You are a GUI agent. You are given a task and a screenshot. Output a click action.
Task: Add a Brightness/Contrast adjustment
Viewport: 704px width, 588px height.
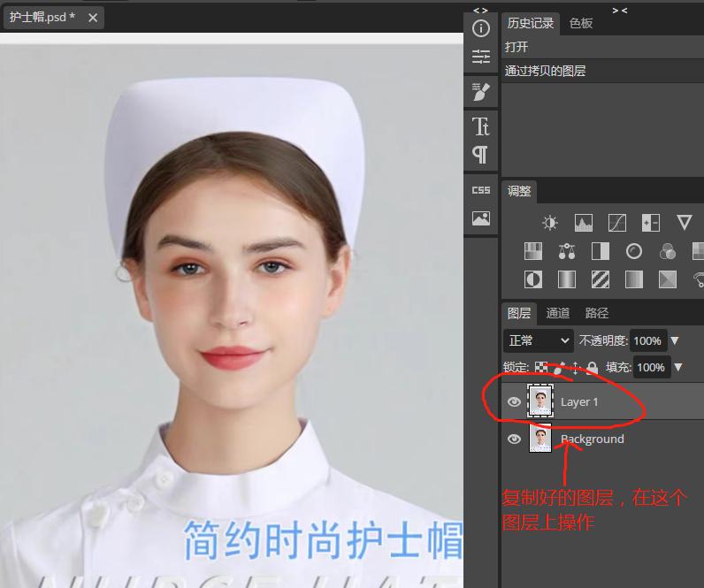pyautogui.click(x=549, y=223)
